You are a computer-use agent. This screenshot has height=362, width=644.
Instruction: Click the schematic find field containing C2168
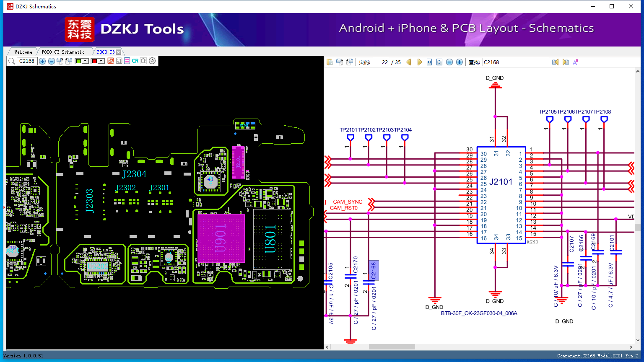coord(516,62)
